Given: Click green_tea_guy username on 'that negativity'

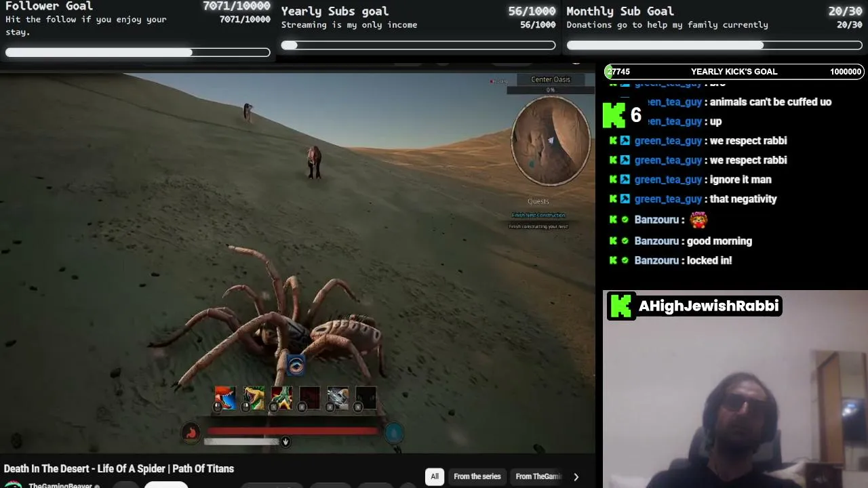Looking at the screenshot, I should click(668, 199).
